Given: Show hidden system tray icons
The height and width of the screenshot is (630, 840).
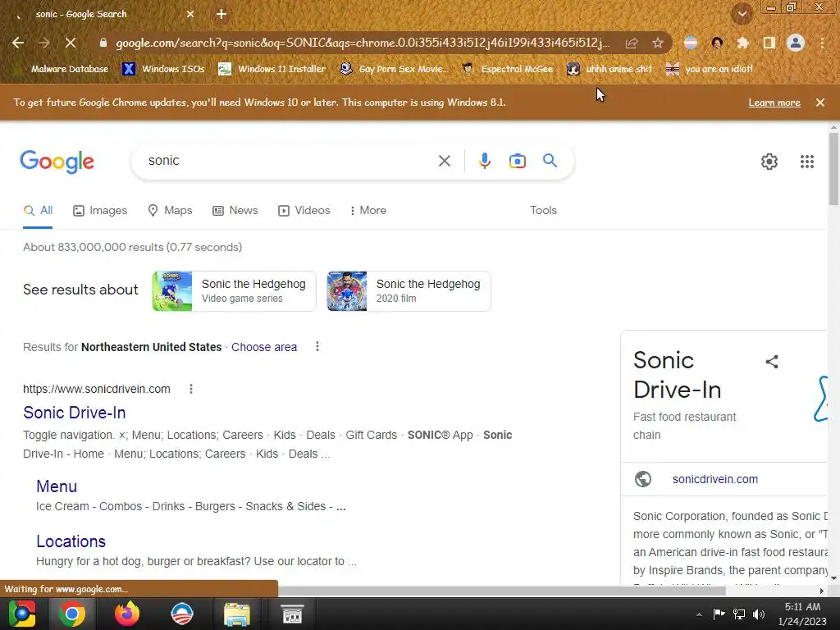Looking at the screenshot, I should pos(699,614).
